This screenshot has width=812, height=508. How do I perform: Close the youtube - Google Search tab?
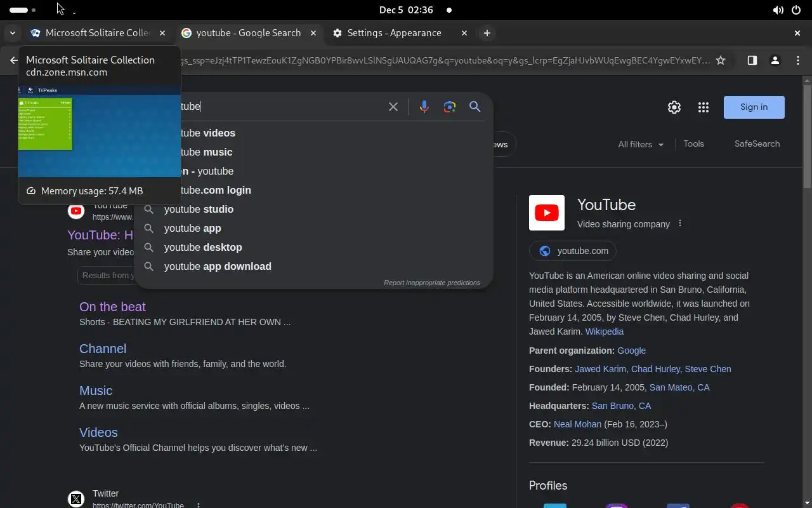[313, 33]
